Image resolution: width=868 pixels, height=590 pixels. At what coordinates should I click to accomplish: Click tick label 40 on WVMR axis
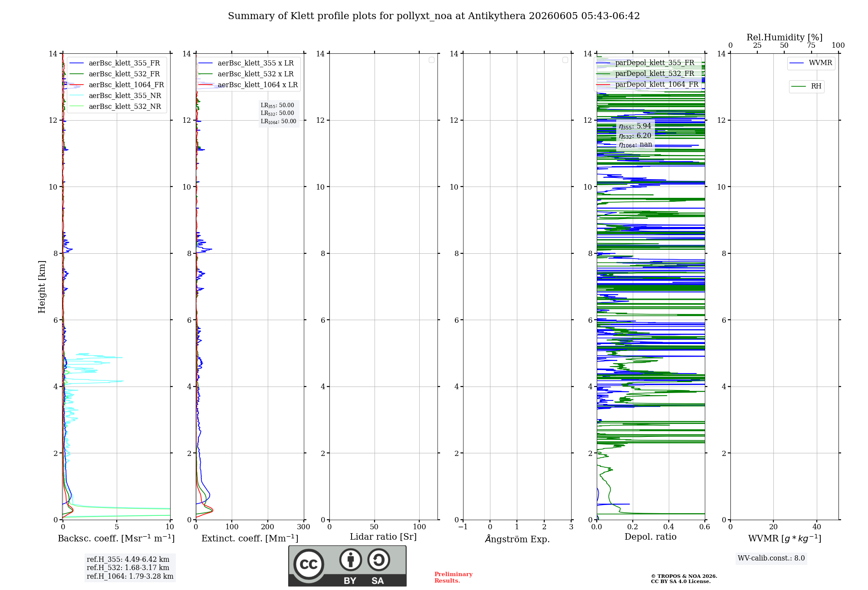pyautogui.click(x=817, y=527)
